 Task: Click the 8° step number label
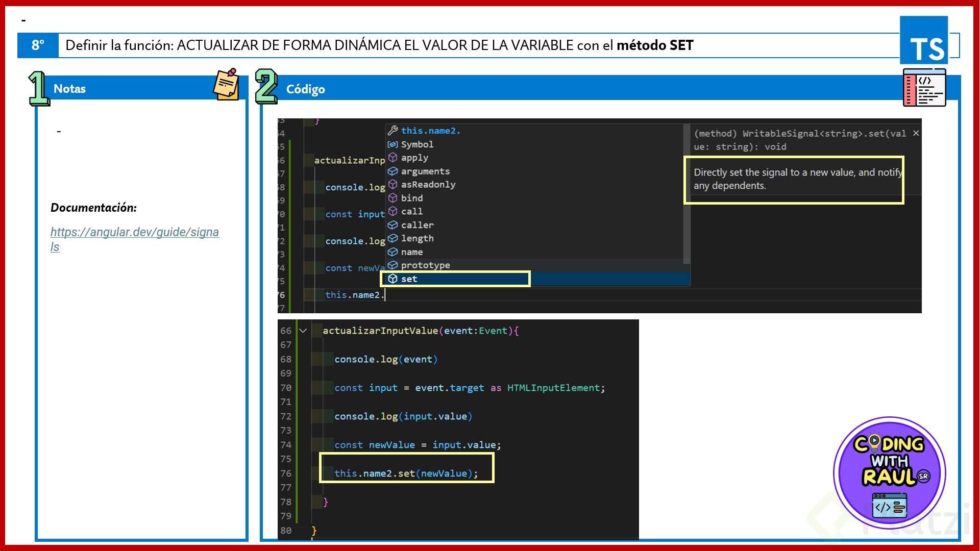[x=38, y=45]
